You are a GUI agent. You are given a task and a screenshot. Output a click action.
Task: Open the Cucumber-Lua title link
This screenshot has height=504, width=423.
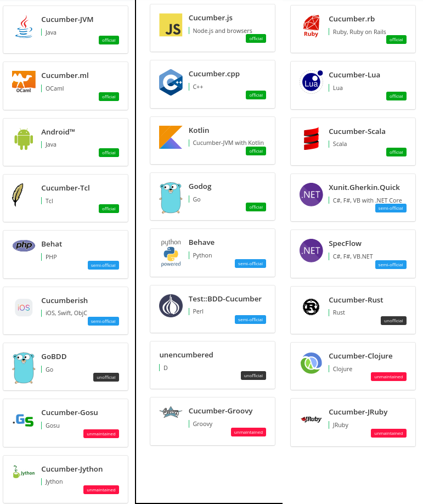coord(354,75)
